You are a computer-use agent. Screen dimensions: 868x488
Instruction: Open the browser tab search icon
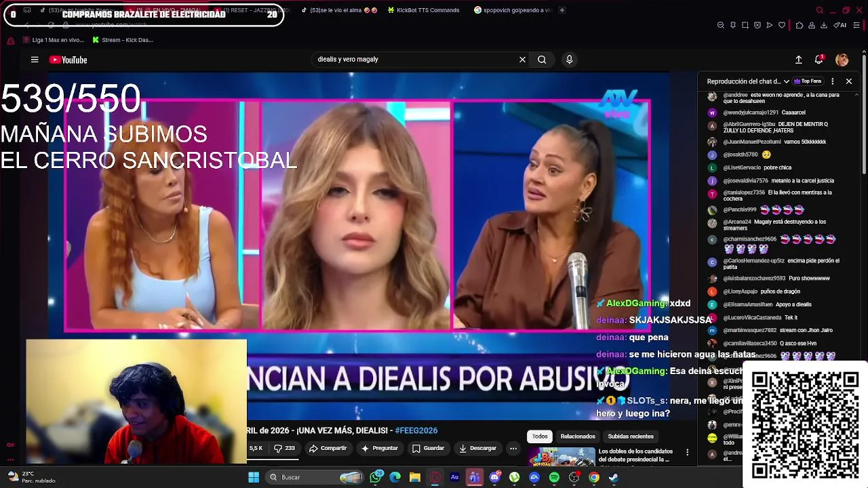(x=820, y=10)
